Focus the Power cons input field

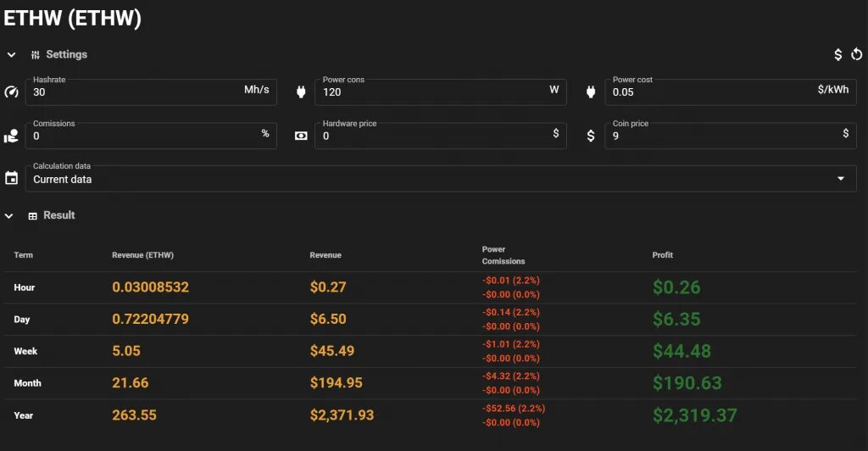pyautogui.click(x=441, y=92)
